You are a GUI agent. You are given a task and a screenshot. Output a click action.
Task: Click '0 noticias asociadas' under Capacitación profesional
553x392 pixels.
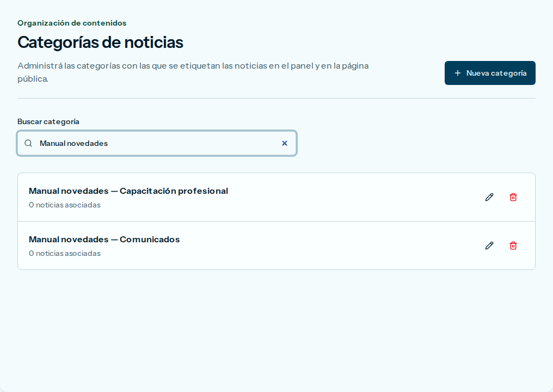(65, 205)
